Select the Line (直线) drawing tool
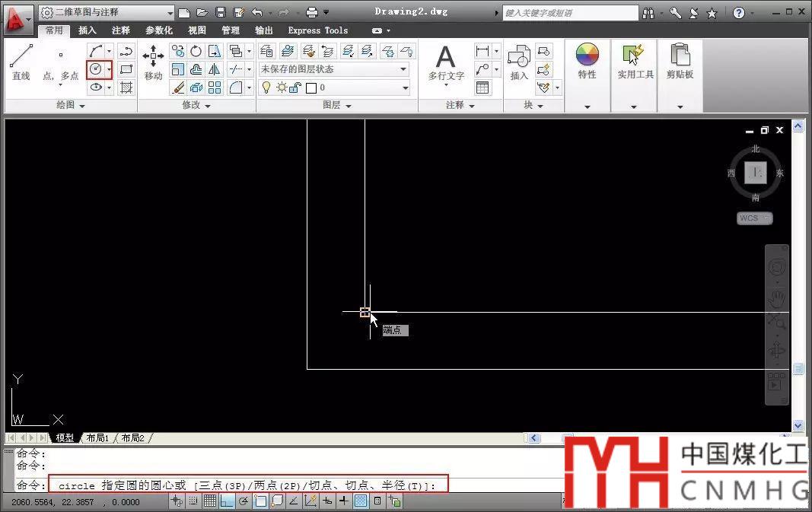This screenshot has height=512, width=812. [x=21, y=61]
